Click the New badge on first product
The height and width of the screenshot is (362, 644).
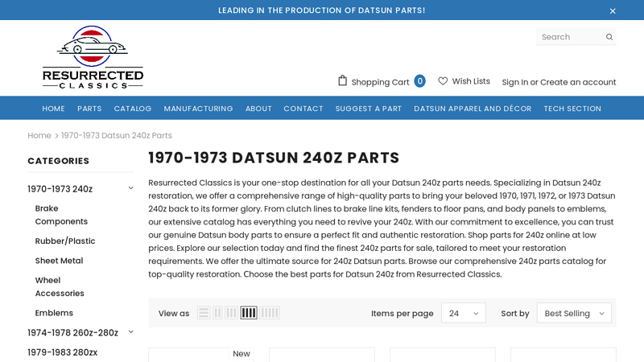click(241, 353)
